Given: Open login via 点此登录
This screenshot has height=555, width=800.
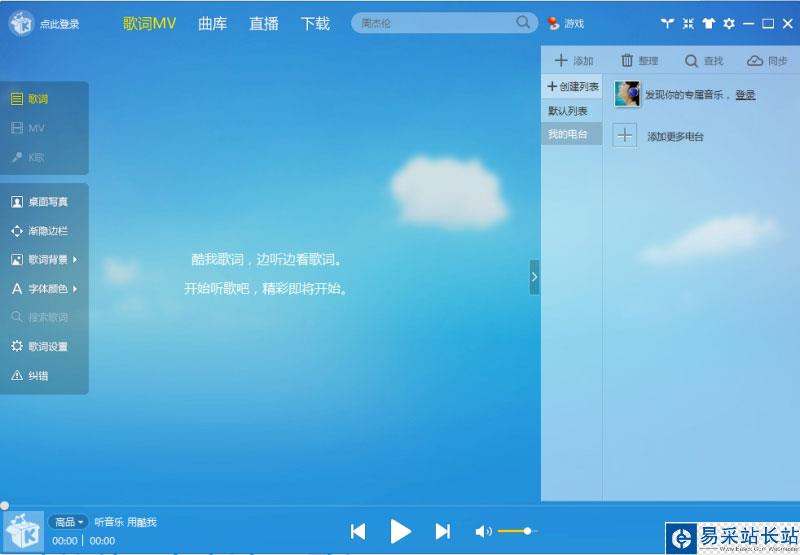Looking at the screenshot, I should pyautogui.click(x=60, y=24).
